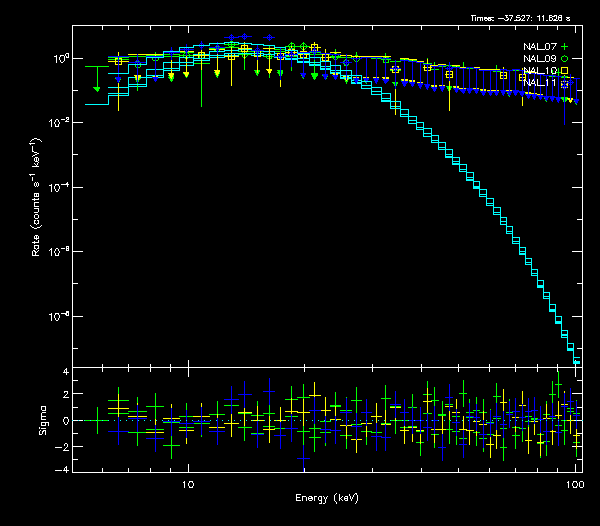Click the 10⁻⁴ tick label on rate axis

[x=58, y=187]
